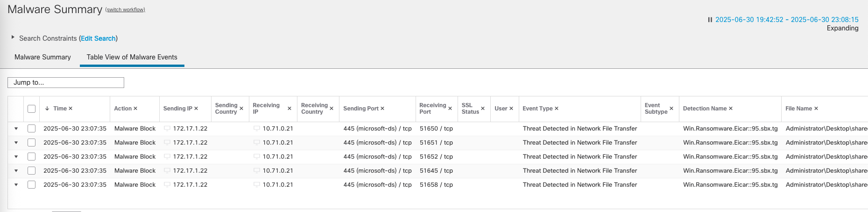Remove the User column via X icon

coord(511,109)
